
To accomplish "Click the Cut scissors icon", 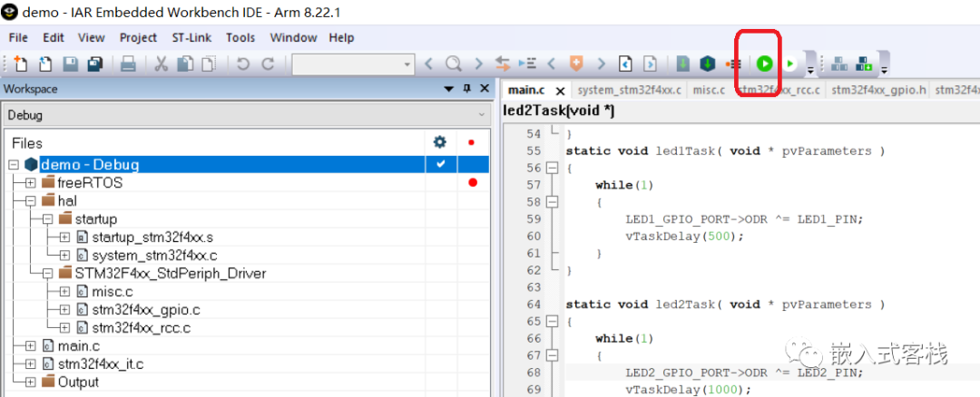I will click(162, 63).
